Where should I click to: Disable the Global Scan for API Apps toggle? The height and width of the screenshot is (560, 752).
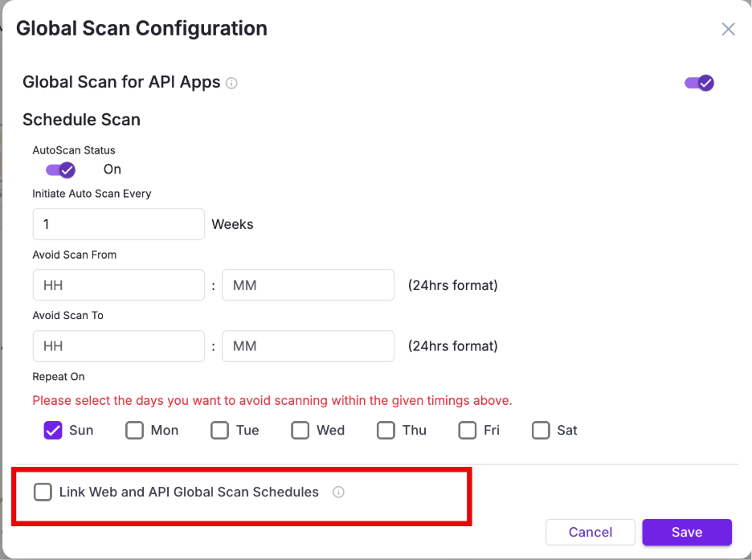pos(699,83)
